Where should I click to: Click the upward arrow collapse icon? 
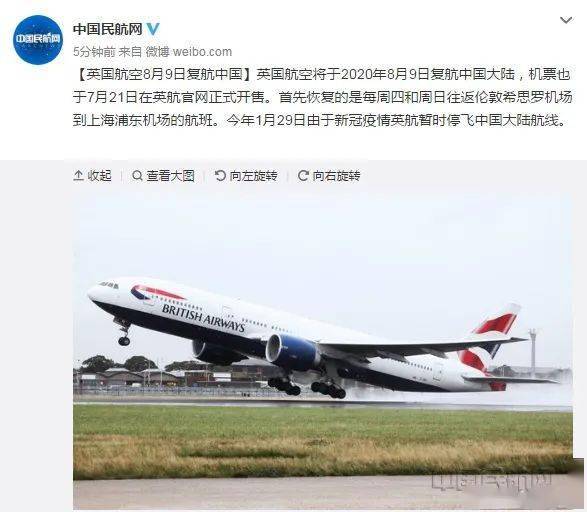pyautogui.click(x=78, y=176)
